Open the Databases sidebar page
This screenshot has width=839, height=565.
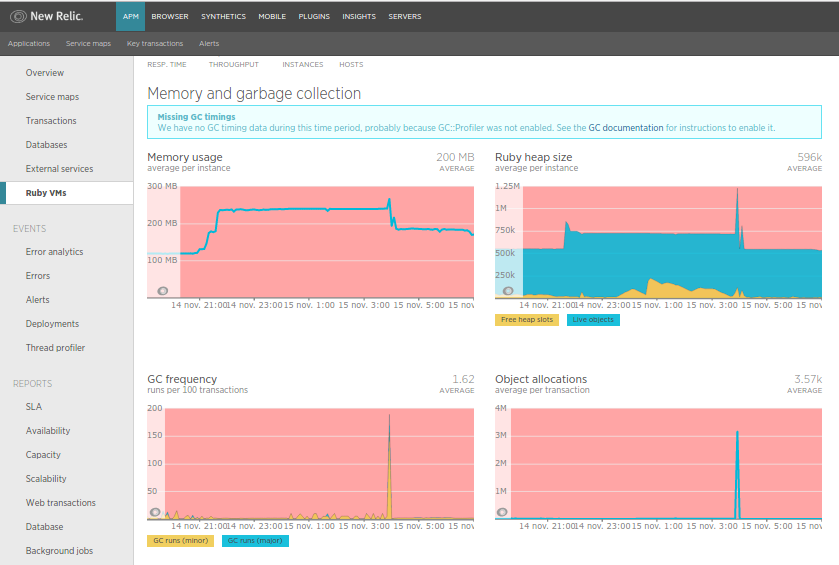(x=46, y=145)
